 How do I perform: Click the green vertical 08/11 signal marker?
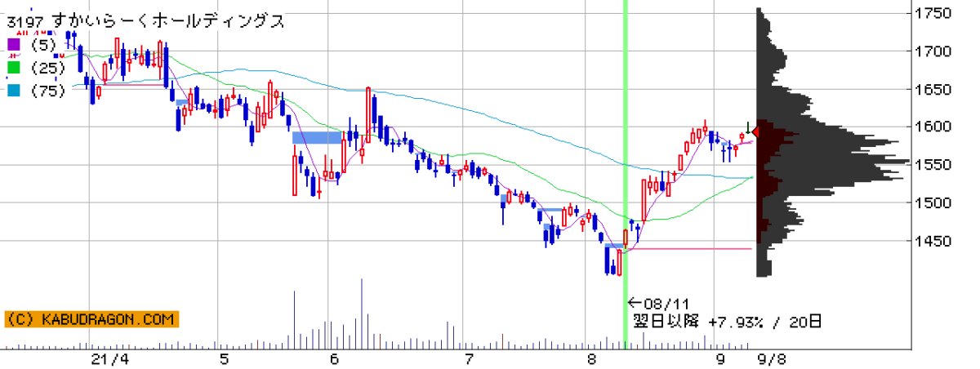pyautogui.click(x=626, y=176)
